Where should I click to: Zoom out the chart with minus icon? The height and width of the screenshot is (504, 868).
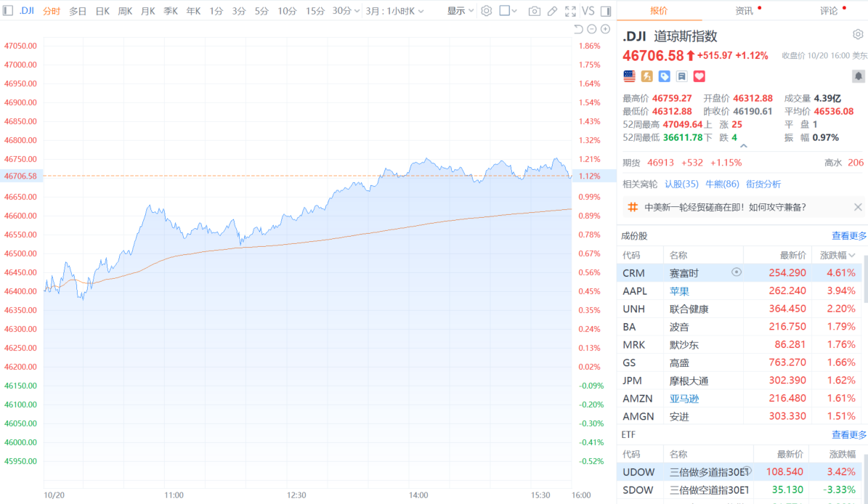(592, 29)
